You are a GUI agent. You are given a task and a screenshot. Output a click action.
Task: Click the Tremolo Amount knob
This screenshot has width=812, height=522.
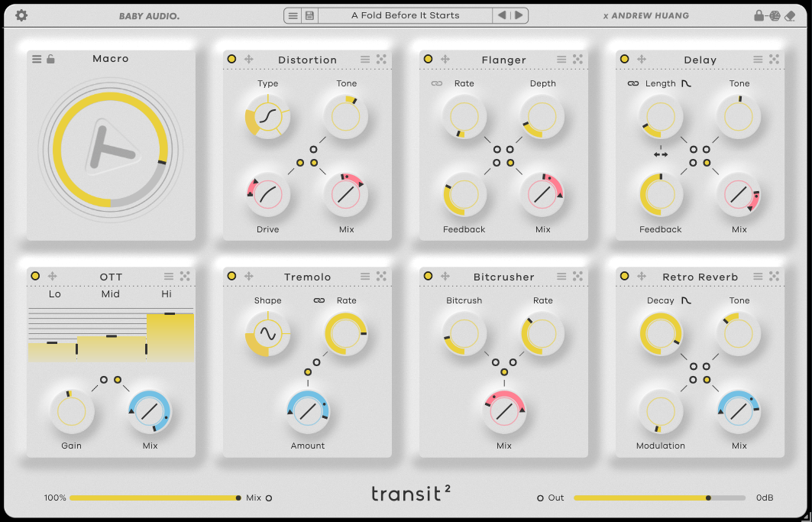pos(308,412)
